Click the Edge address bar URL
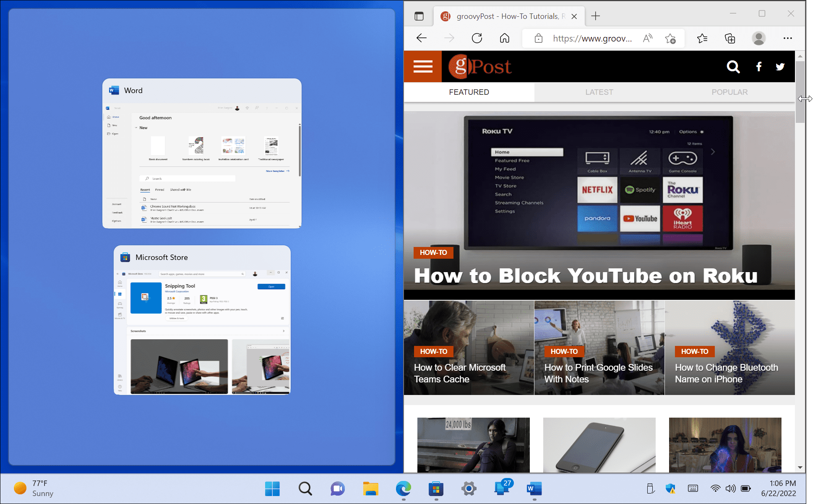The width and height of the screenshot is (818, 504). tap(592, 39)
